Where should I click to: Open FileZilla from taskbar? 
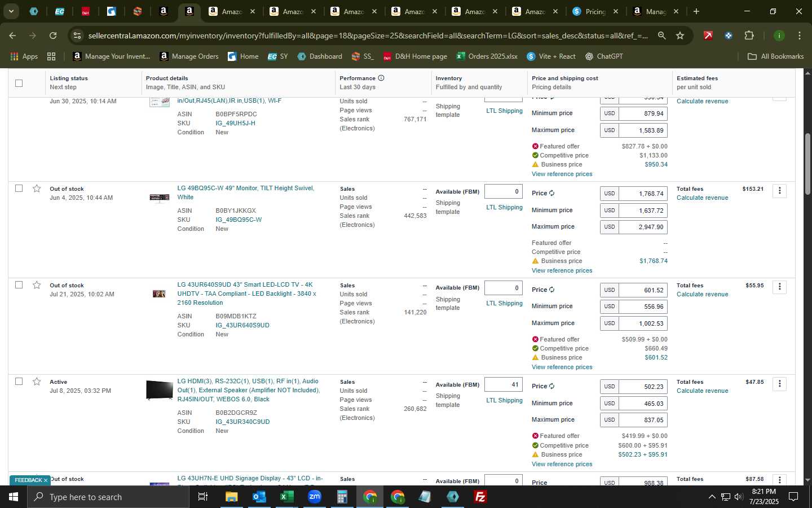[480, 497]
